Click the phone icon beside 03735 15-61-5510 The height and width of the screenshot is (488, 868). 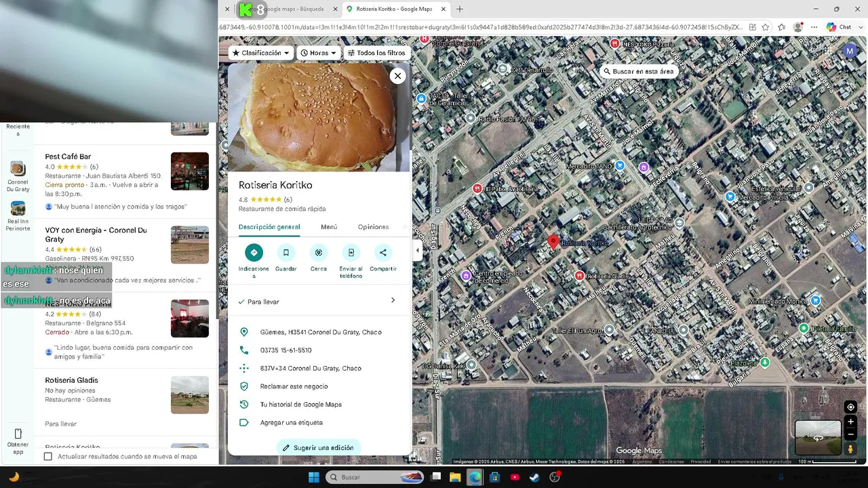[244, 350]
